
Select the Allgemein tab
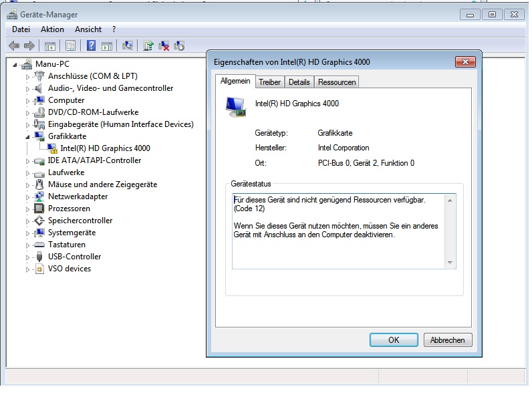coord(235,81)
